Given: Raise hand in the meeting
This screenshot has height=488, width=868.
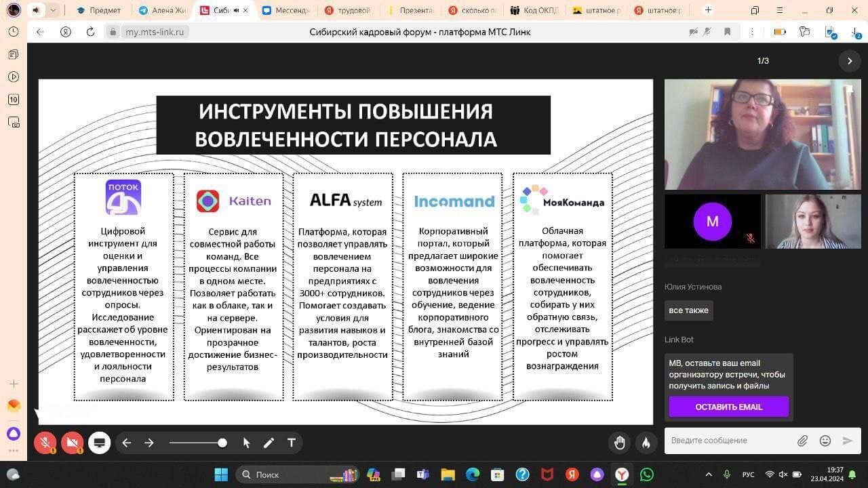Looking at the screenshot, I should pyautogui.click(x=619, y=443).
